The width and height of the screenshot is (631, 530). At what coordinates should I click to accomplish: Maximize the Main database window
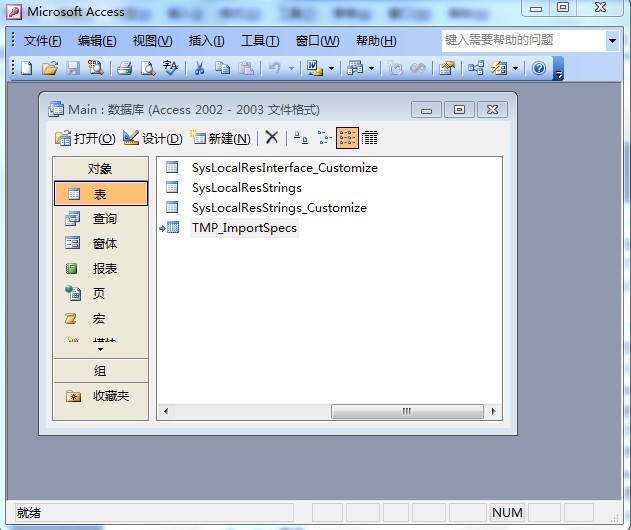coord(459,110)
